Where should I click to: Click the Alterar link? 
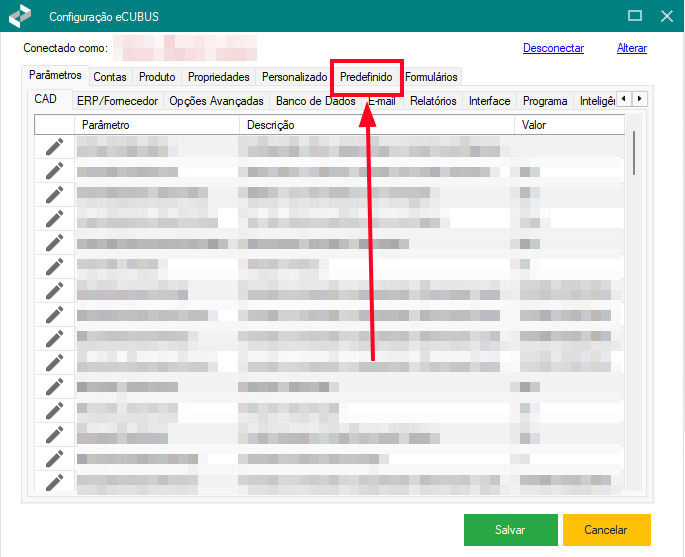(632, 48)
